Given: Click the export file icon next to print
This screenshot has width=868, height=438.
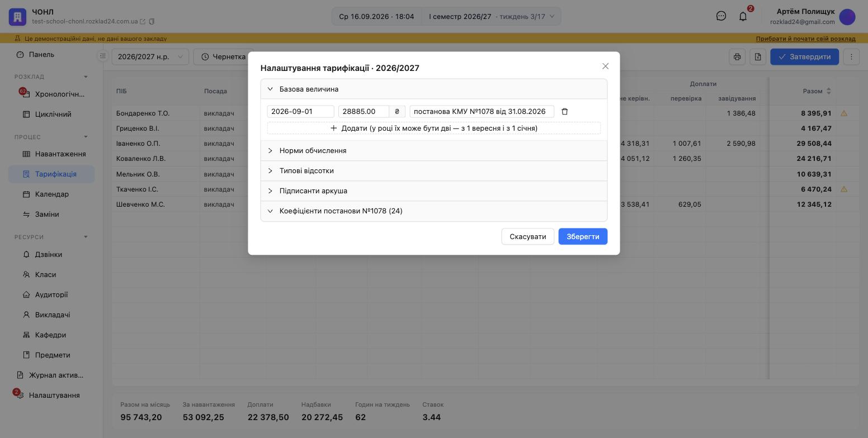Looking at the screenshot, I should tap(758, 56).
